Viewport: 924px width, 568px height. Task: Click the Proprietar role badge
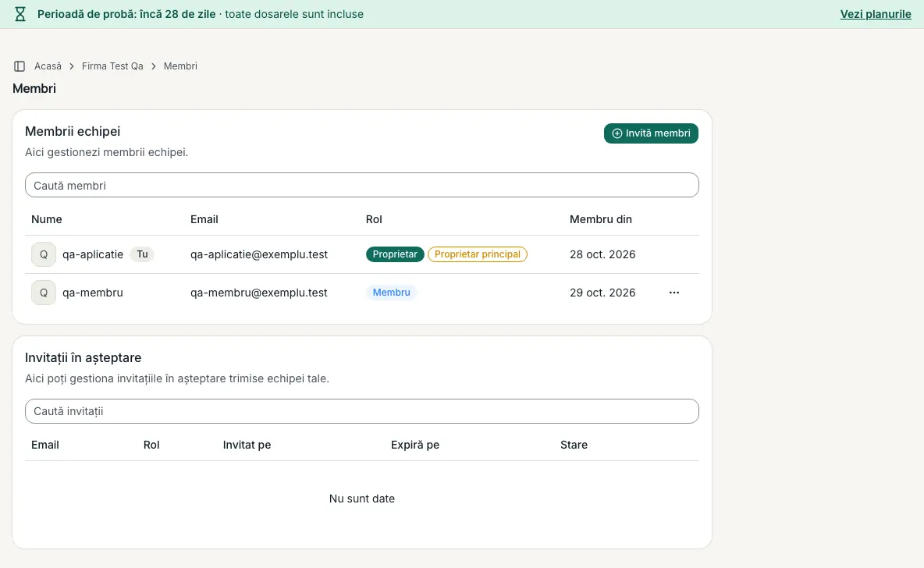click(395, 254)
